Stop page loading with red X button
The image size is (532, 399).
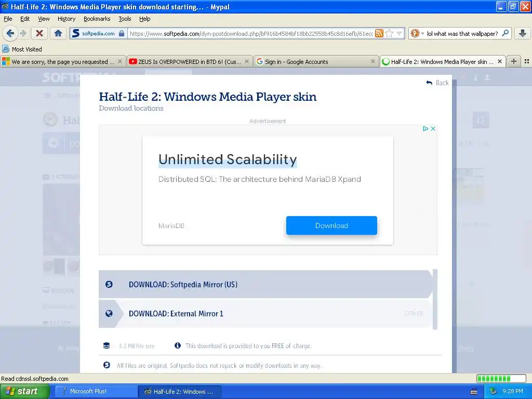click(39, 33)
